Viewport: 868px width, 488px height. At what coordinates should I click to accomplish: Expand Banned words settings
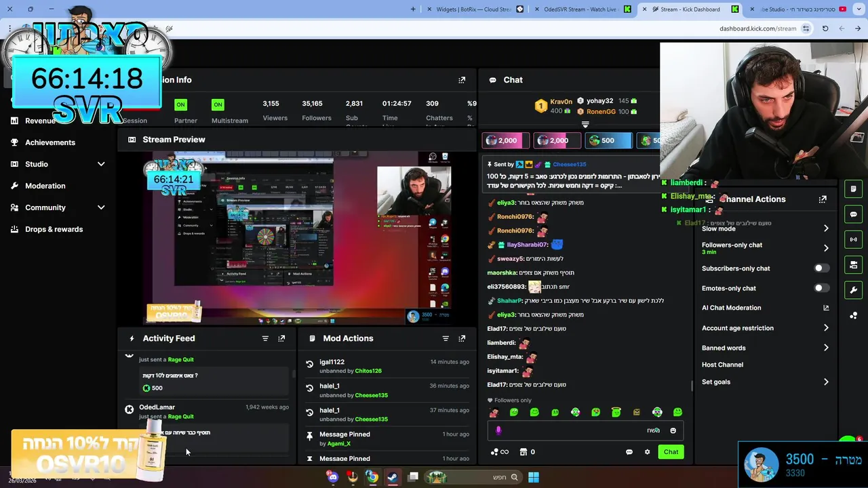tap(826, 348)
